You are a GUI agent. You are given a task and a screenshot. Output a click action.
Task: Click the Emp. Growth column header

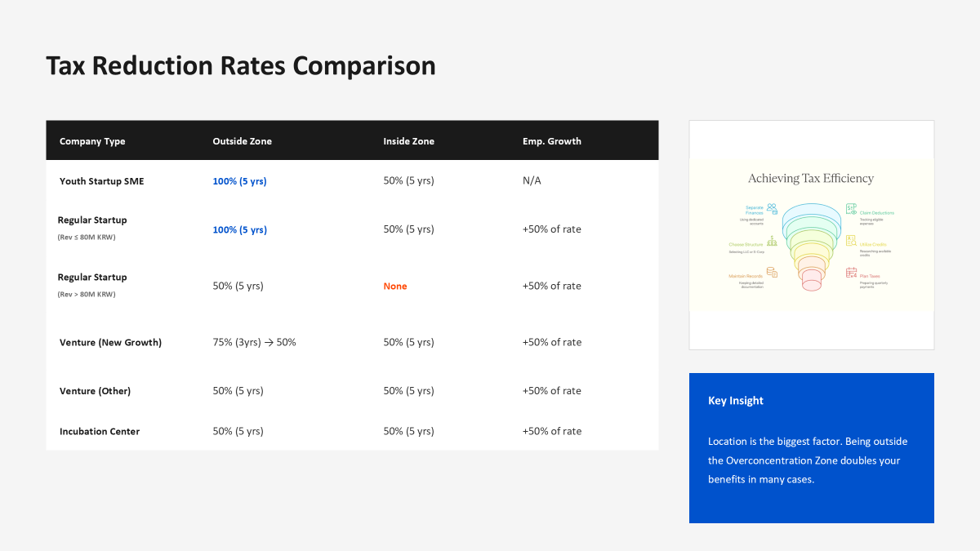tap(551, 141)
